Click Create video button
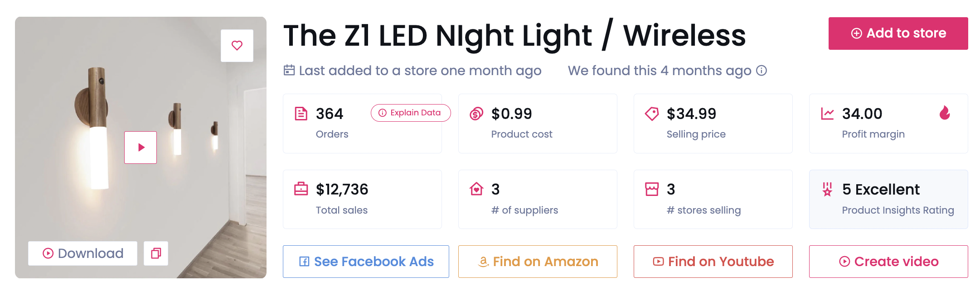Image resolution: width=980 pixels, height=286 pixels. click(x=888, y=262)
